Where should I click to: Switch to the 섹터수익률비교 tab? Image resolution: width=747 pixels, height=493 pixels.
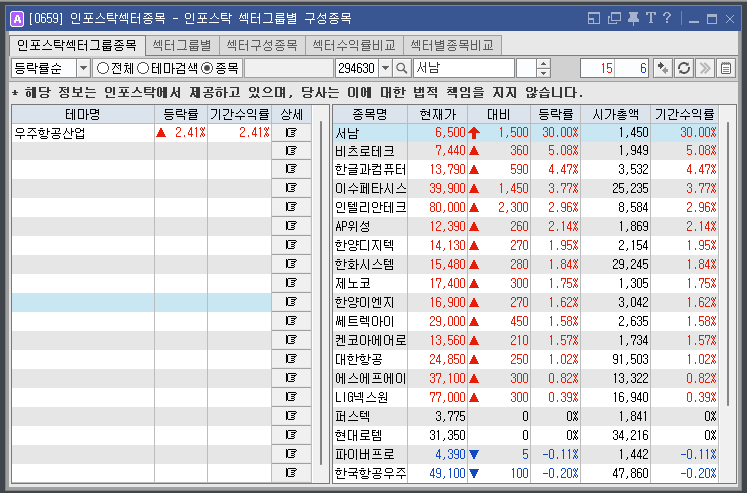pos(354,45)
